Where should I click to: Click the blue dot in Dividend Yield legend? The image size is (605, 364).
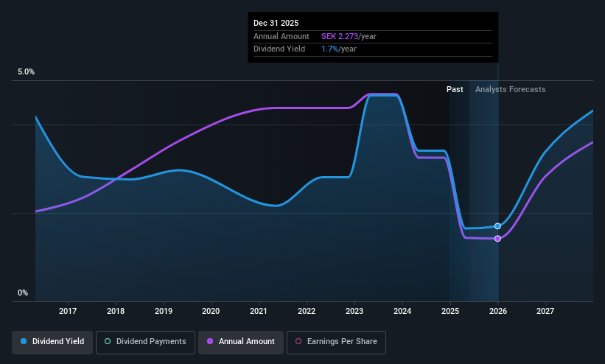[x=24, y=342]
